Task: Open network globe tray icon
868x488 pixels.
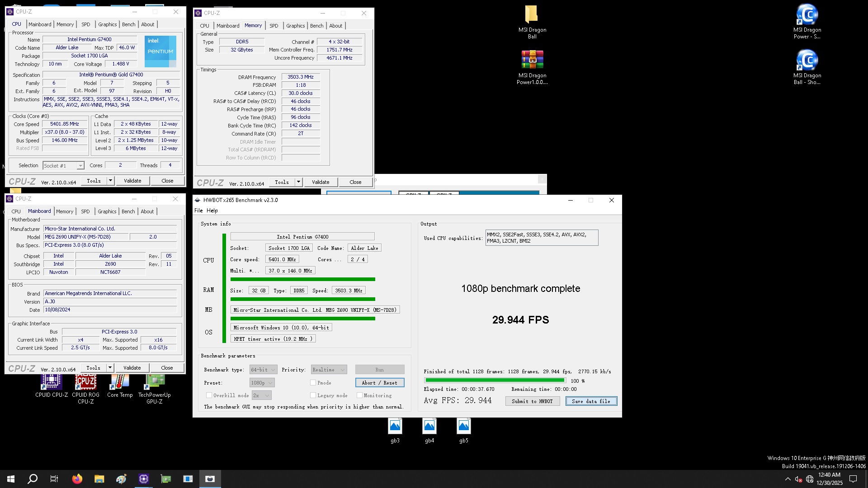Action: [810, 479]
